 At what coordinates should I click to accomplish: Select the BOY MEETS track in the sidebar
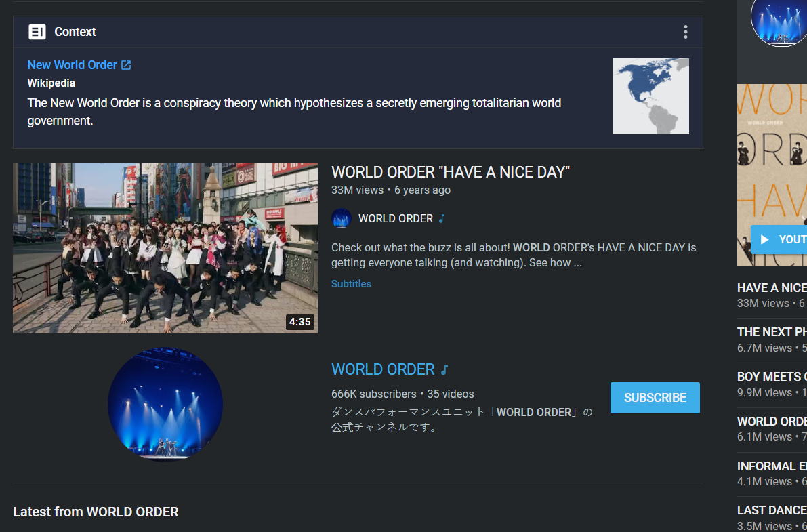772,385
